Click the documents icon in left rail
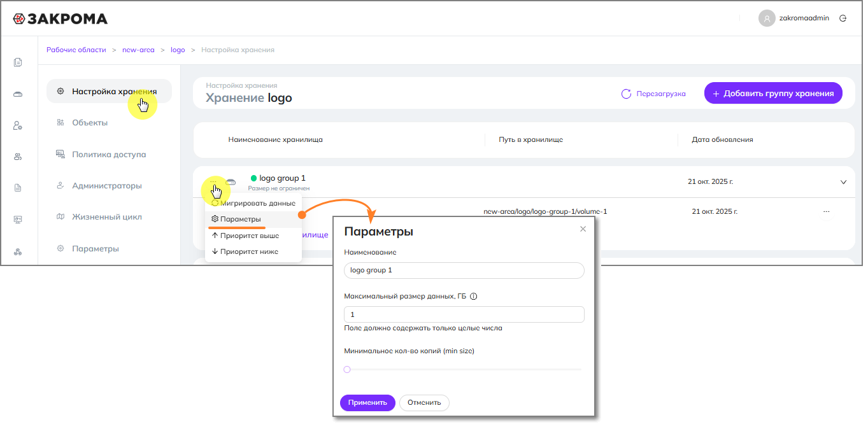Viewport: 868px width, 429px height. tap(18, 62)
